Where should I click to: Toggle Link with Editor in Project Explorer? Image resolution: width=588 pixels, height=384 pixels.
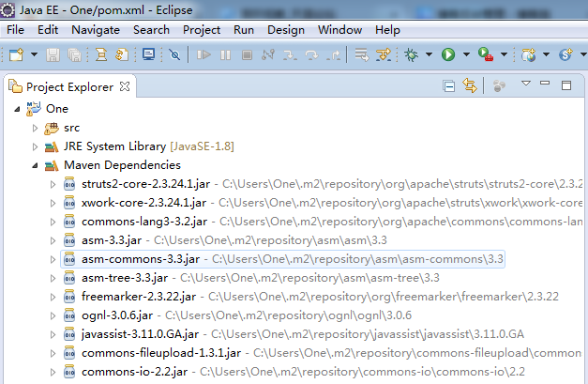[x=470, y=85]
